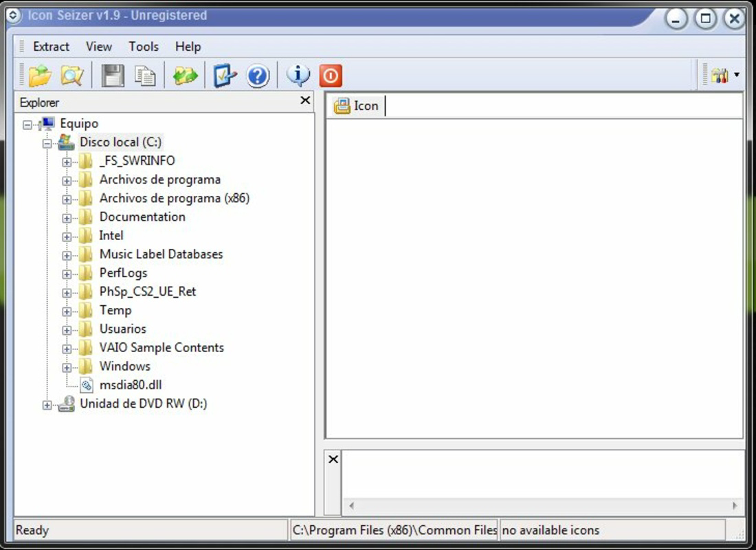Select the PerfLogs folder
The image size is (756, 550).
(124, 273)
